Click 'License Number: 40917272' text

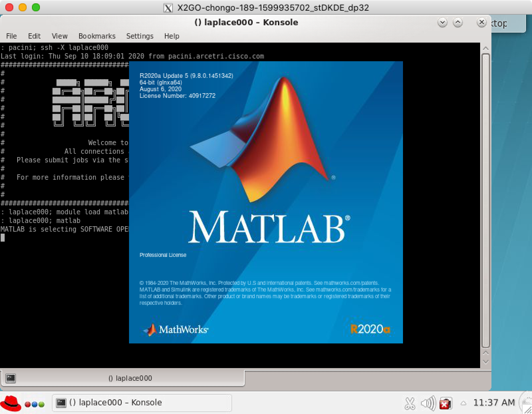178,96
